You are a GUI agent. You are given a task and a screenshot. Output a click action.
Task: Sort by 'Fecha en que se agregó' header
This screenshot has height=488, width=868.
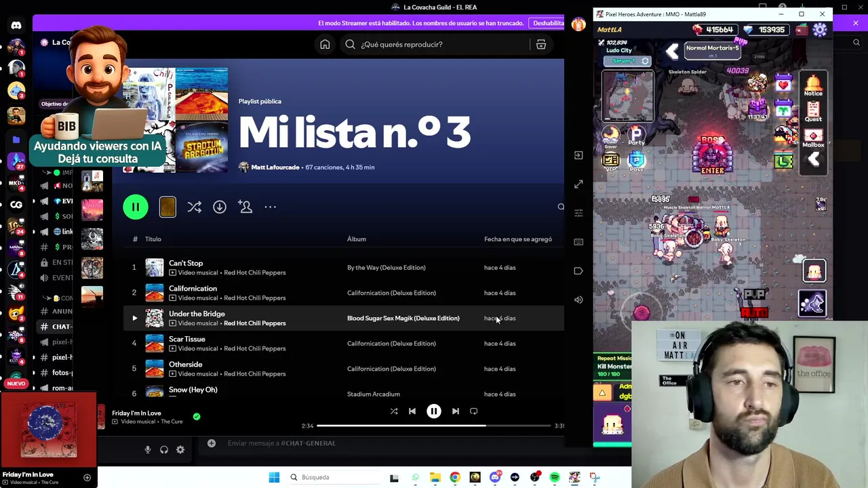[518, 239]
